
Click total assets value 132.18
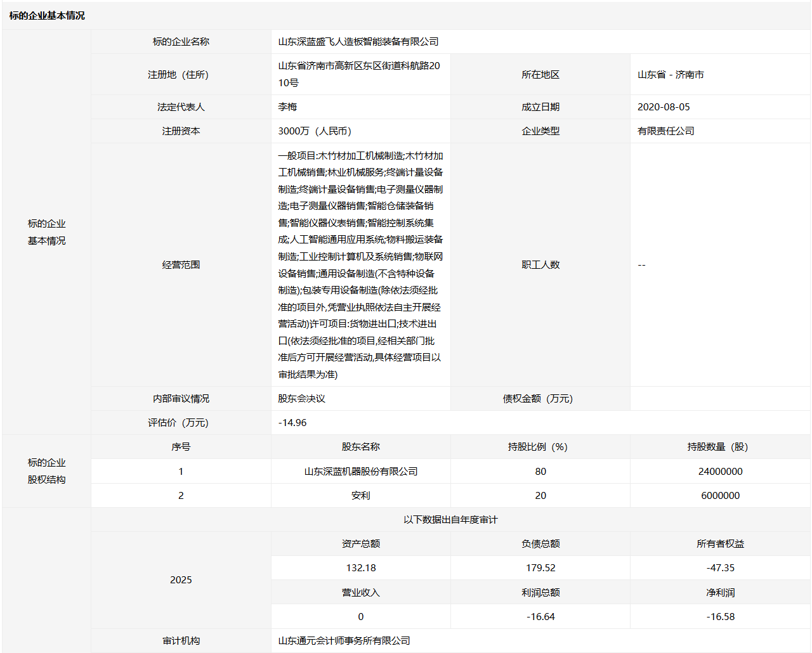point(361,567)
